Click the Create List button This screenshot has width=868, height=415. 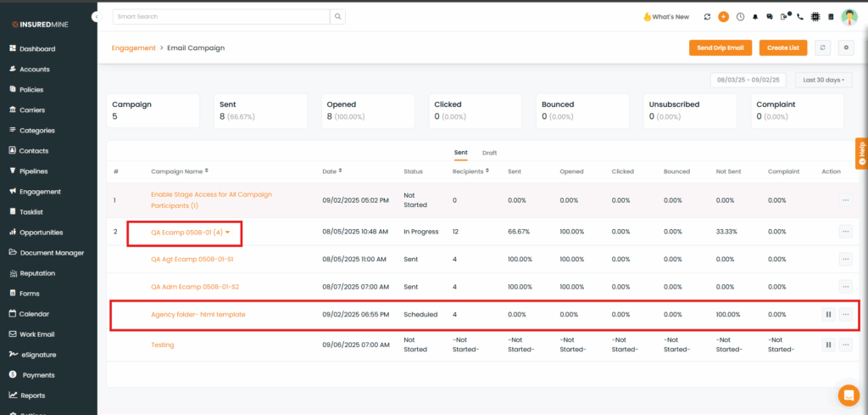(782, 48)
